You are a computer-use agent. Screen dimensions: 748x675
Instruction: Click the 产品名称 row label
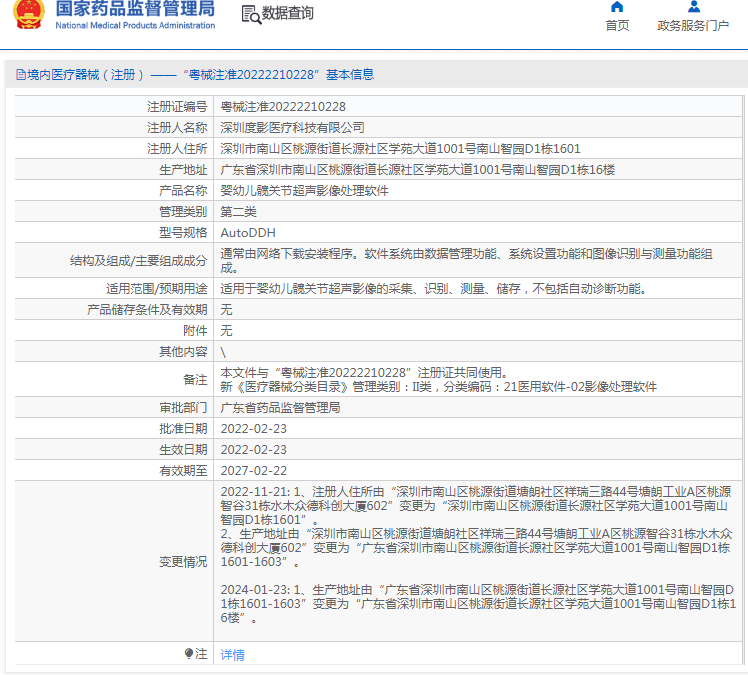183,190
